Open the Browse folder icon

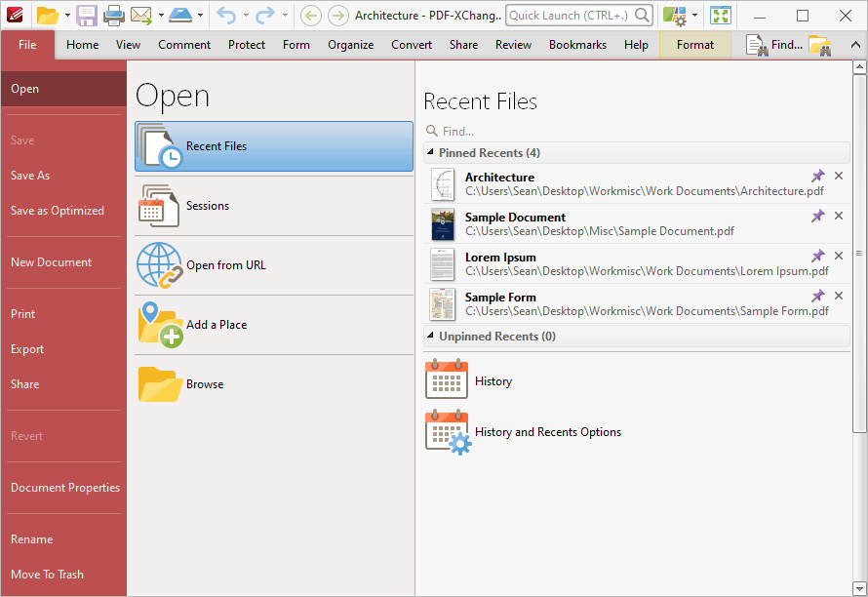pyautogui.click(x=159, y=383)
